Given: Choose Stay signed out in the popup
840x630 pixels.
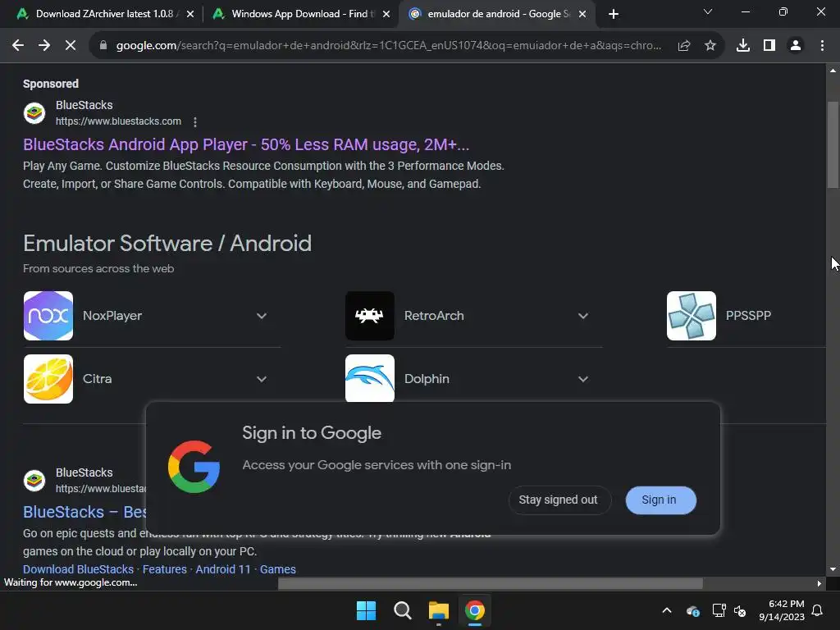Looking at the screenshot, I should click(558, 500).
